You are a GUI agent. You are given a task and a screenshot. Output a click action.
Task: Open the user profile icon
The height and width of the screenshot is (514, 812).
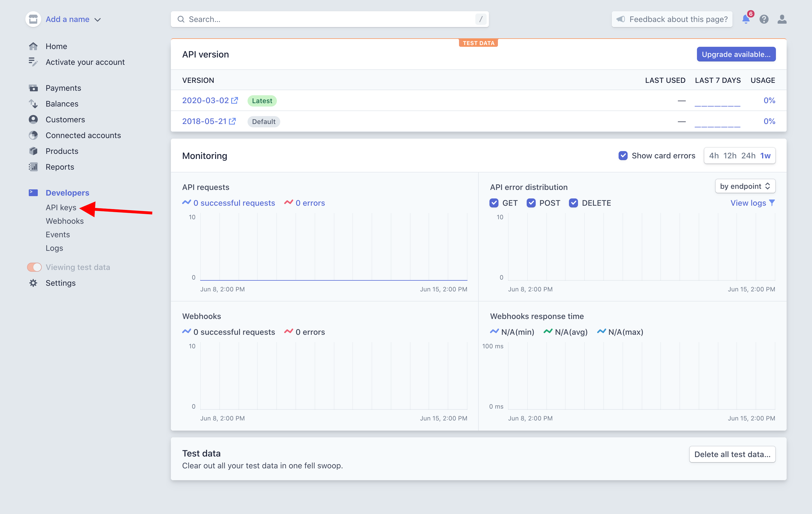782,19
